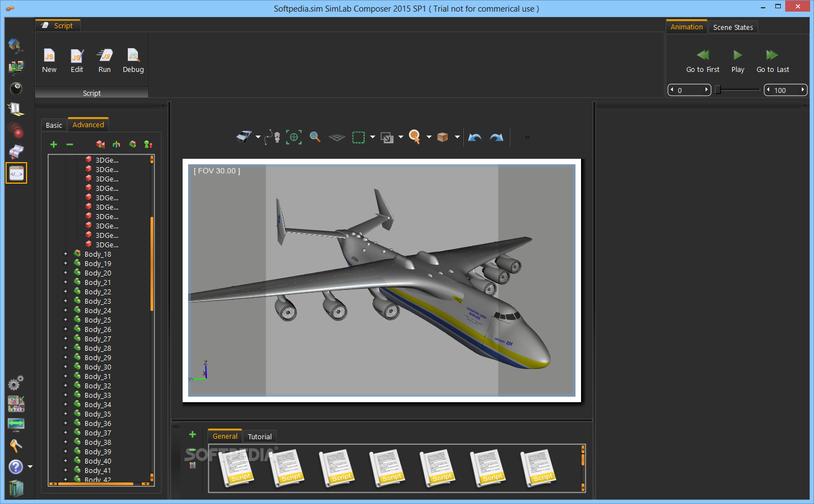The height and width of the screenshot is (504, 814).
Task: Click the green and red cubes tree icon
Action: tap(132, 144)
